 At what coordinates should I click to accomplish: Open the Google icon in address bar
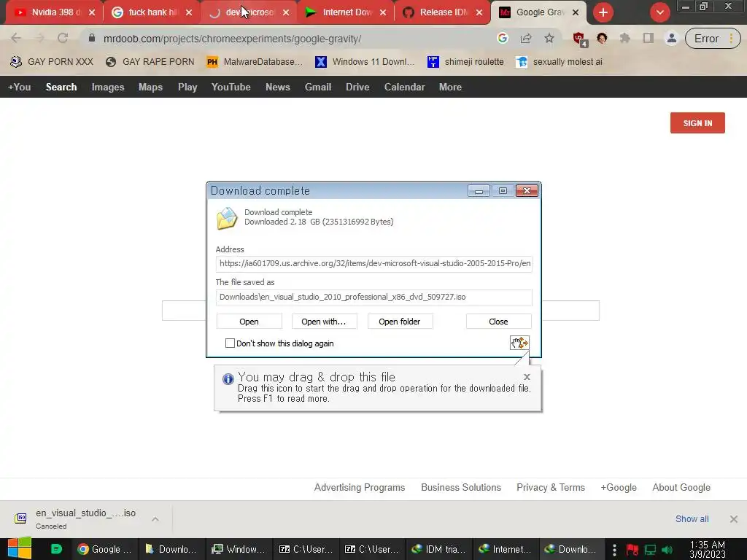coord(502,38)
